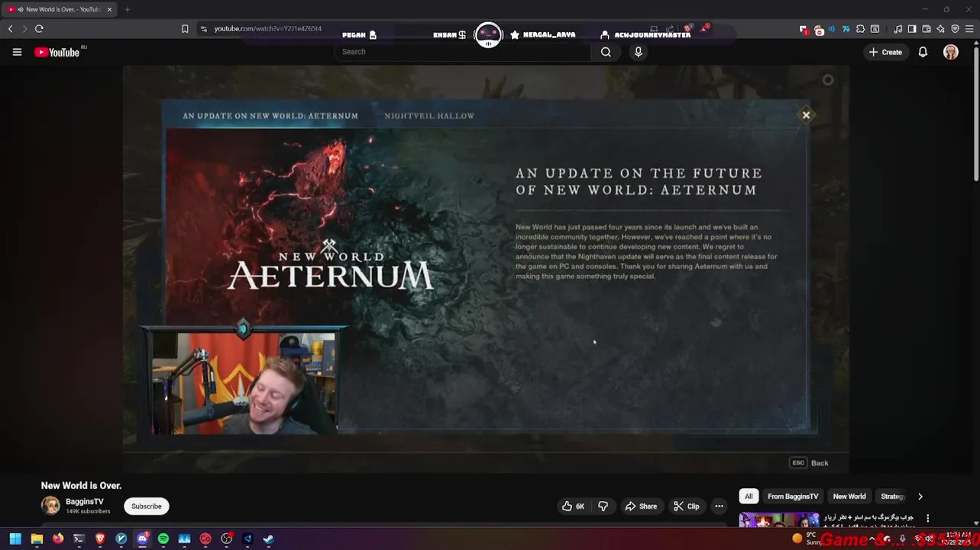Open Steam from the taskbar
980x550 pixels.
268,539
